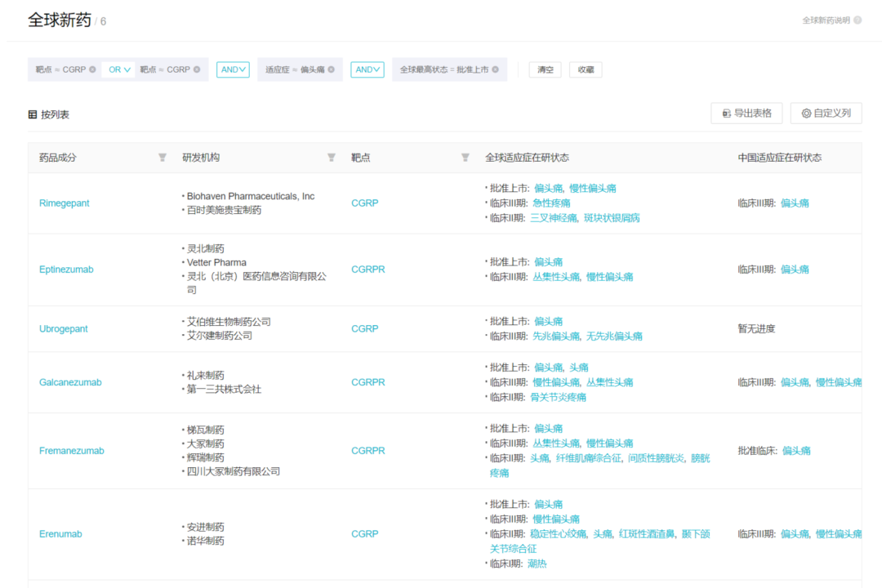Open 无先兆偏头痛 indication link
Image resolution: width=882 pixels, height=588 pixels.
(614, 336)
